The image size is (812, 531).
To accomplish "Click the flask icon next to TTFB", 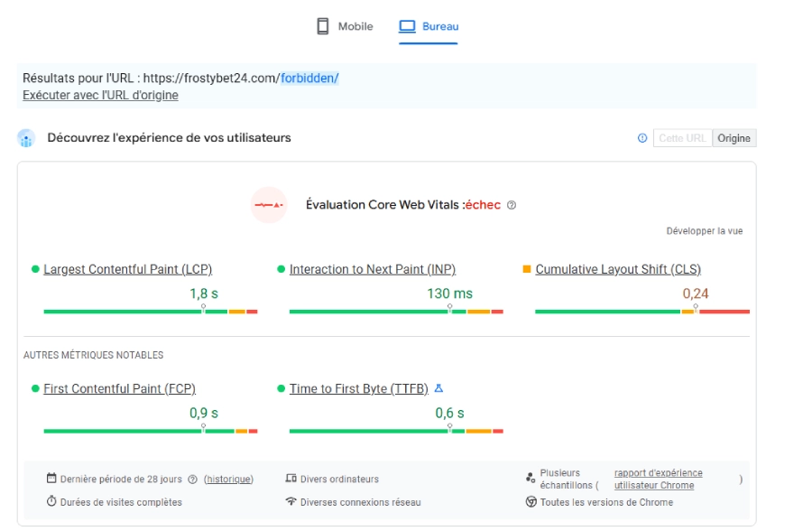I will 439,388.
